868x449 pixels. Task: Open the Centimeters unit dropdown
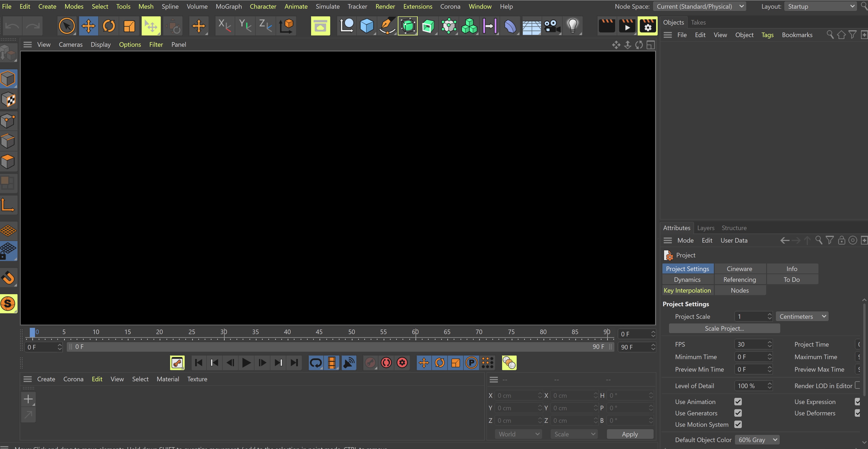pyautogui.click(x=802, y=316)
